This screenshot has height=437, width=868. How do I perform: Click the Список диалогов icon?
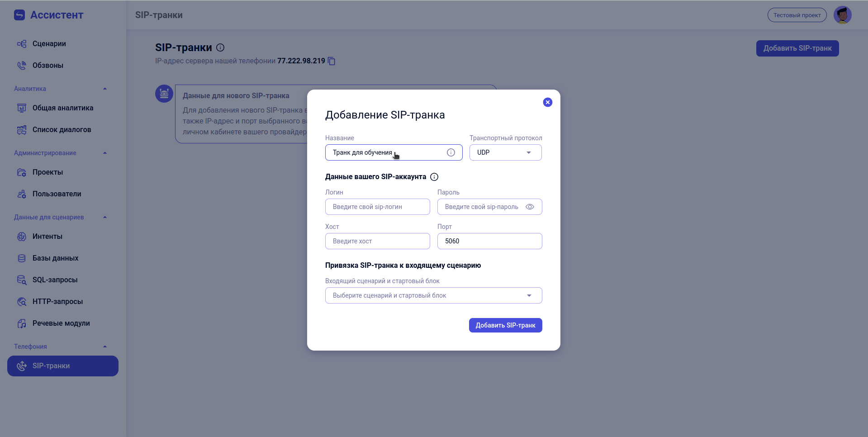point(22,130)
